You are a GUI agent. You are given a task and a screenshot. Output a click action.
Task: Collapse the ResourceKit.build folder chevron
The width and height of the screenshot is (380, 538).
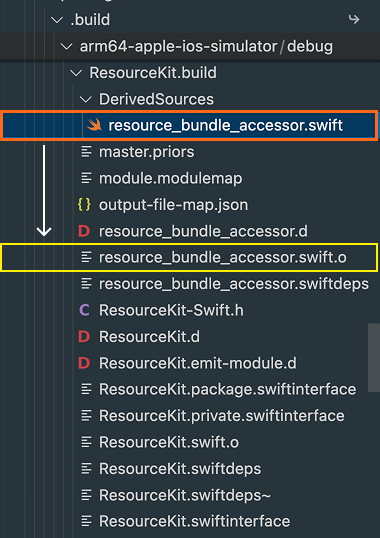point(76,73)
